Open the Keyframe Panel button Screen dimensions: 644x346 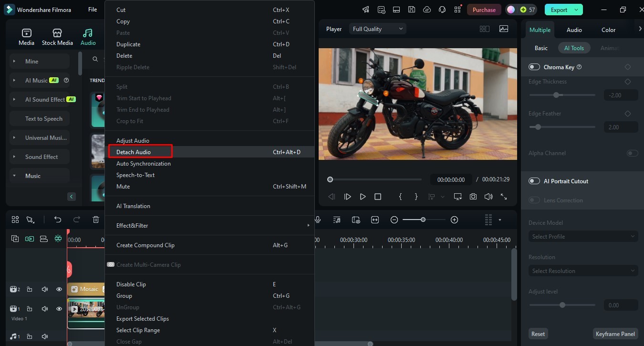click(x=615, y=334)
